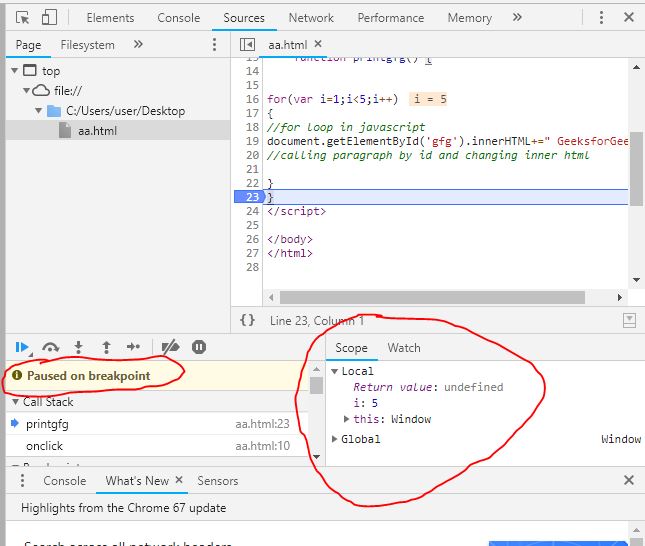645x546 pixels.
Task: Hide the file navigator pane
Action: click(247, 45)
